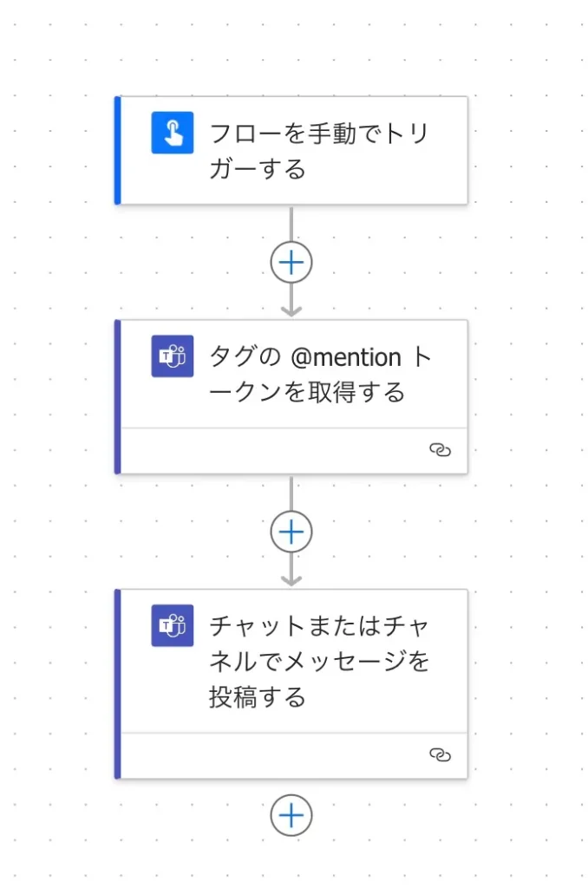The width and height of the screenshot is (588, 888).
Task: Click Teams icon on the post message card
Action: (173, 625)
